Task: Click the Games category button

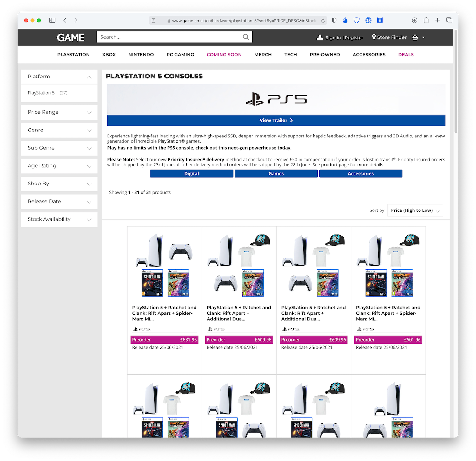Action: [x=276, y=174]
